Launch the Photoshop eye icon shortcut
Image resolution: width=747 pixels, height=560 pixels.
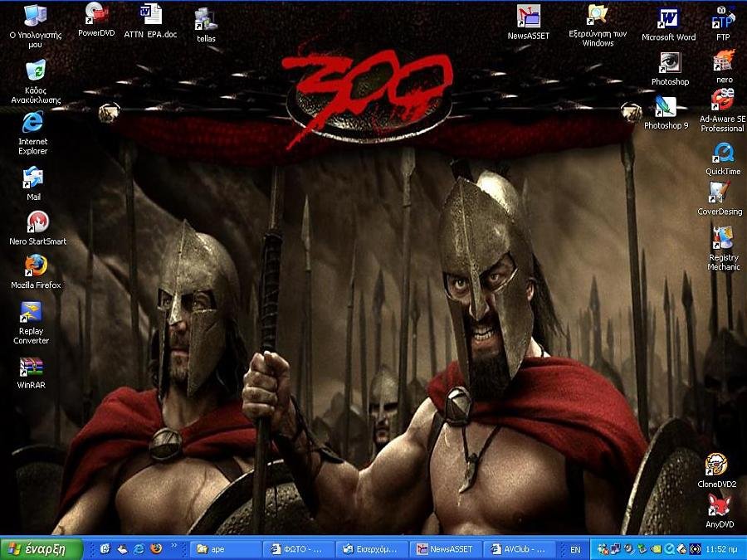[x=670, y=69]
